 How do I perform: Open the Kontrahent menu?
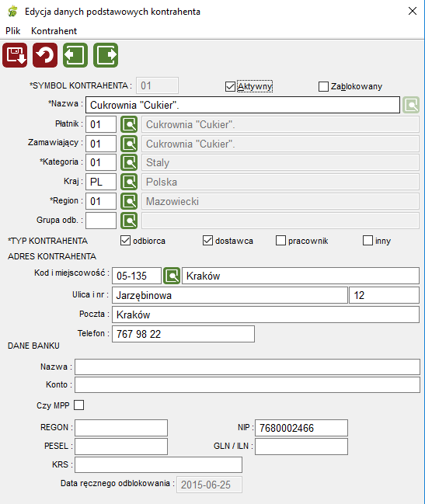(x=54, y=31)
